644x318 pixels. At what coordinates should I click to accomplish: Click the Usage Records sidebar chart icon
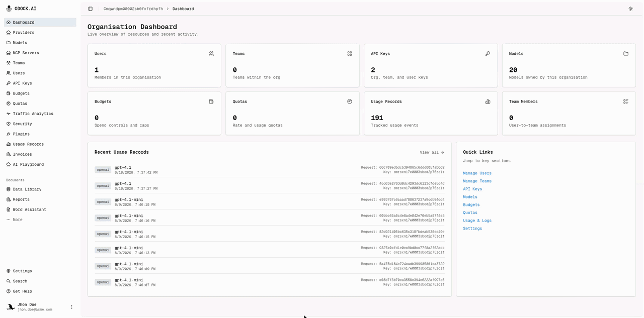pos(9,144)
